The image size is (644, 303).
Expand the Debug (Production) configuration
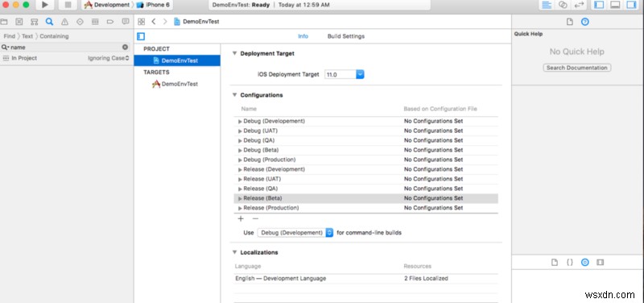pos(240,160)
